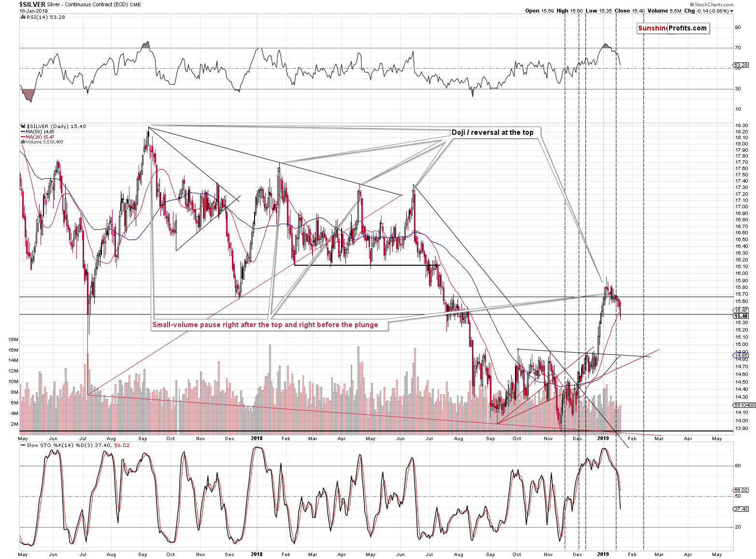Click the 15.47 MA(20) price tag on right axis
The width and height of the screenshot is (756, 559).
tap(741, 310)
